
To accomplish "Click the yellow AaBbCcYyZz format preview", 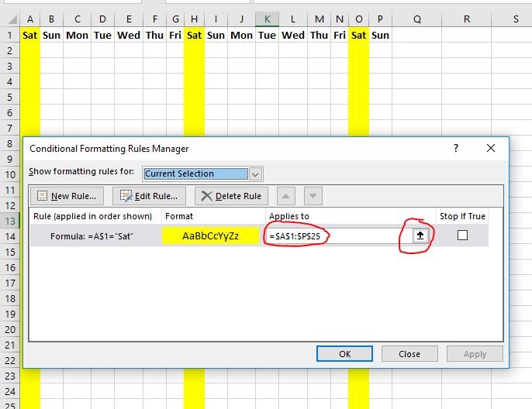I will (210, 235).
